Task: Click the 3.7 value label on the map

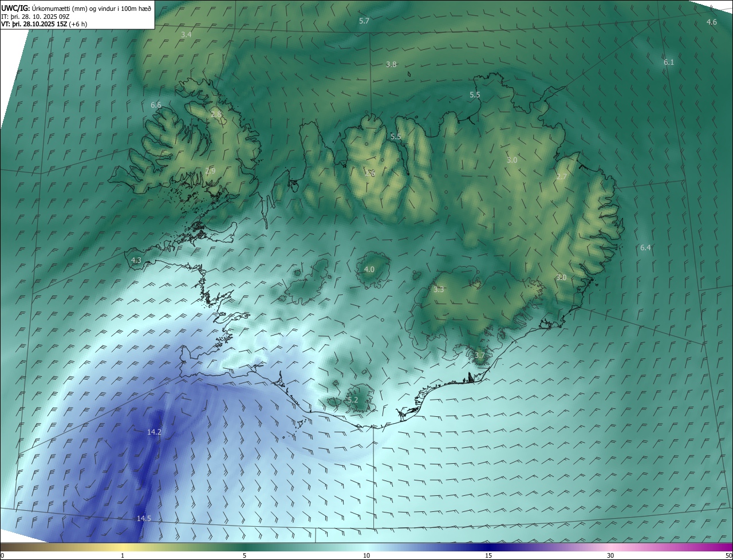Action: (x=480, y=356)
